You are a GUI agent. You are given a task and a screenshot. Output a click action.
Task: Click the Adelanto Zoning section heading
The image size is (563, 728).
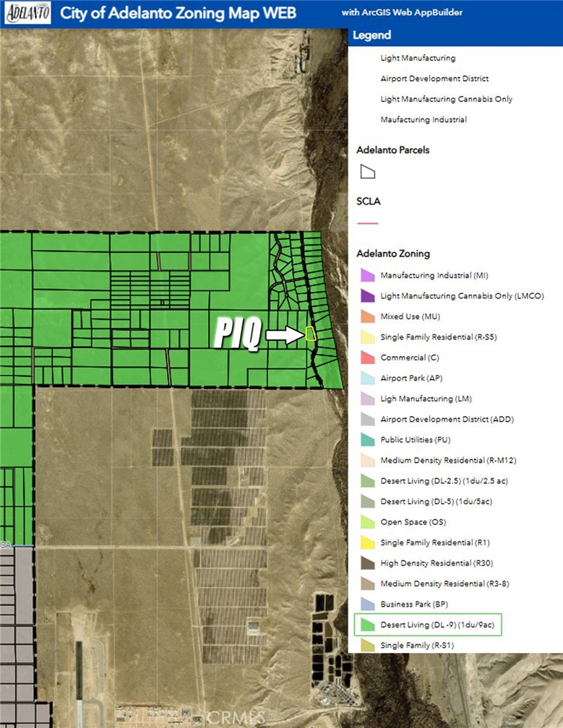pyautogui.click(x=393, y=253)
